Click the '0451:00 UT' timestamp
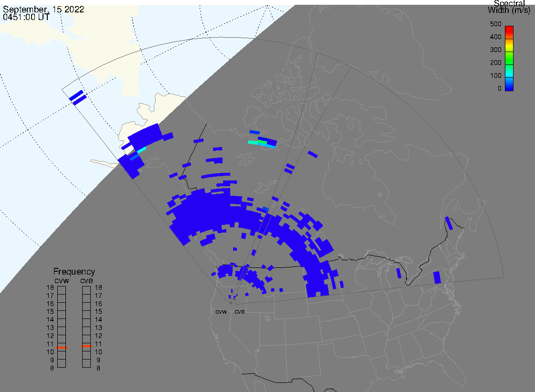 tap(26, 17)
